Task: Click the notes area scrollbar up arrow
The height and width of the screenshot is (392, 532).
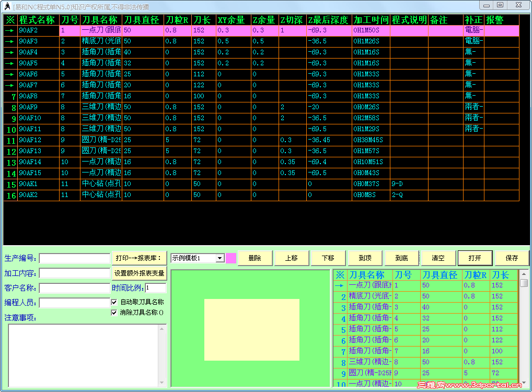Action: pos(162,329)
